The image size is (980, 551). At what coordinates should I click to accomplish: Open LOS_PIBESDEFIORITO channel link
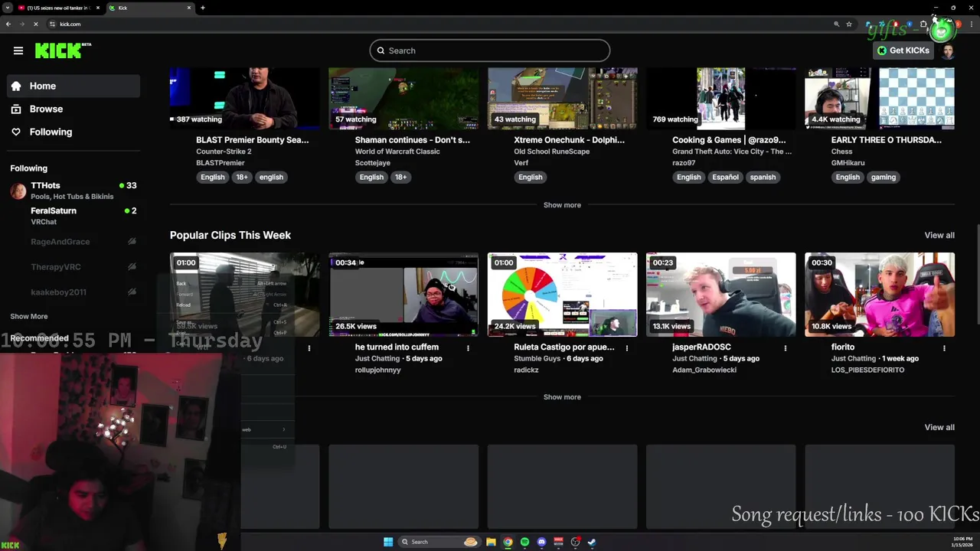pyautogui.click(x=867, y=370)
